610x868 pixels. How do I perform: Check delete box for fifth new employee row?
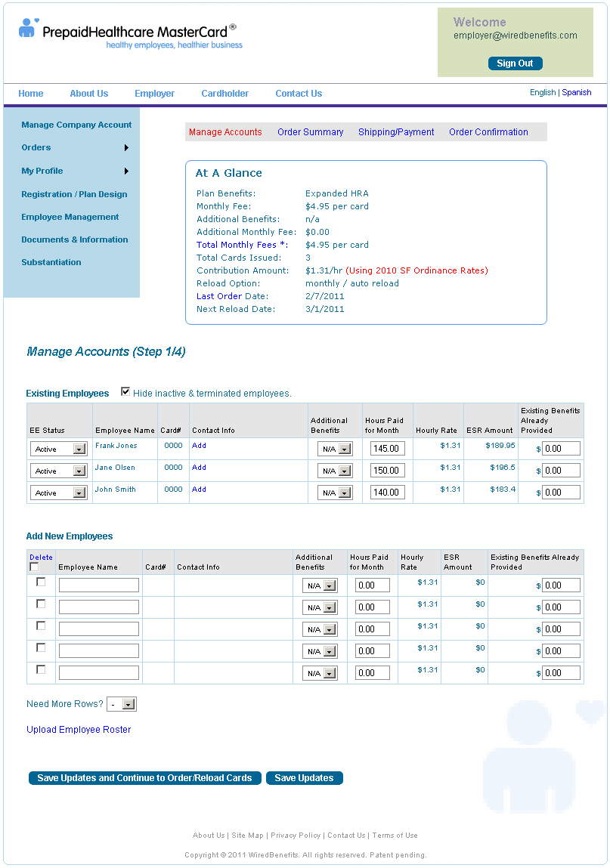click(41, 669)
